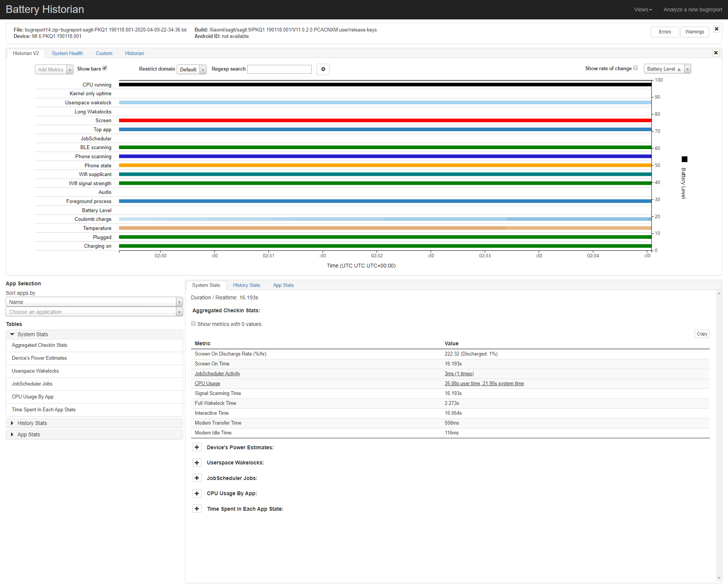Click the black CPU running bar
728x587 pixels.
[x=385, y=85]
